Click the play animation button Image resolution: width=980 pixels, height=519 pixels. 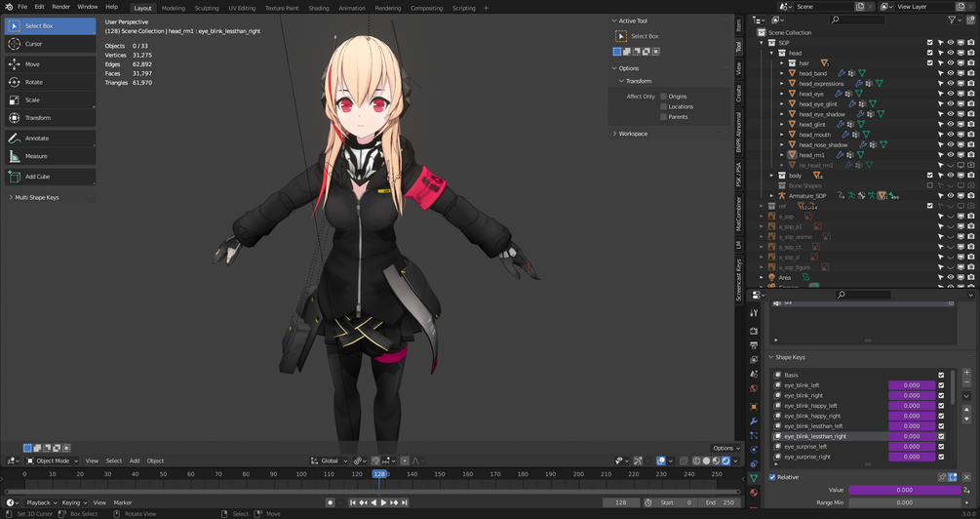coord(384,502)
